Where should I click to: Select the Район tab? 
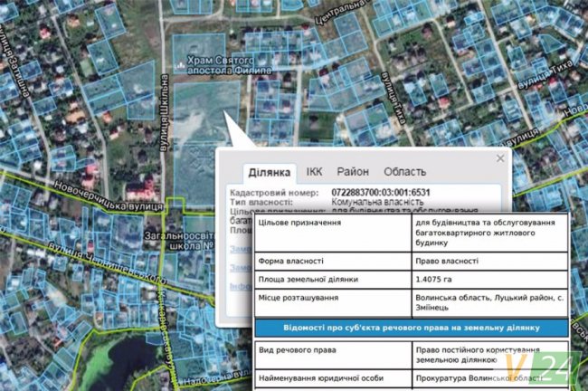[x=353, y=171]
